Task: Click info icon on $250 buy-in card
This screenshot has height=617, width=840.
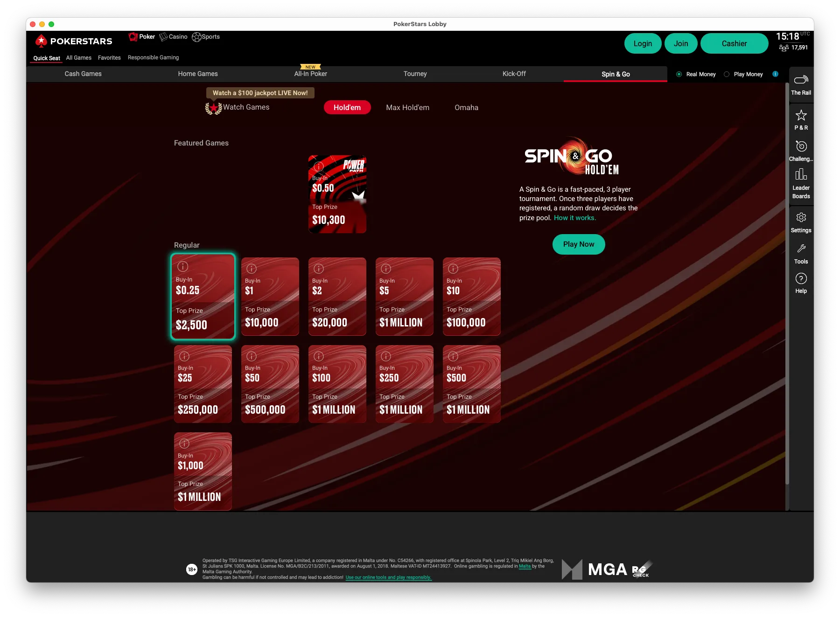Action: (386, 356)
